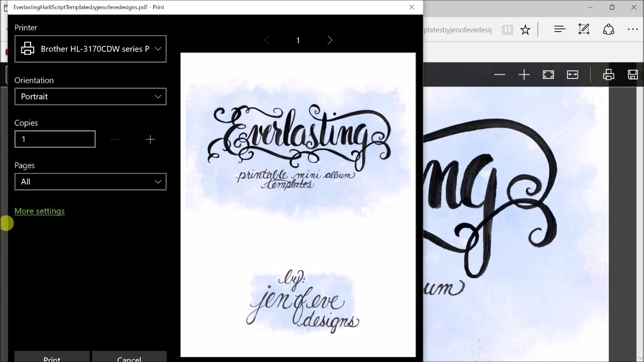Screen dimensions: 644x362
Task: Open Edge More actions ellipsis menu
Action: click(633, 30)
